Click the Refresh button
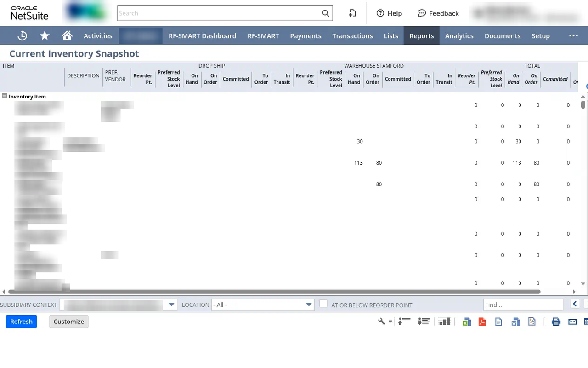 (x=21, y=322)
